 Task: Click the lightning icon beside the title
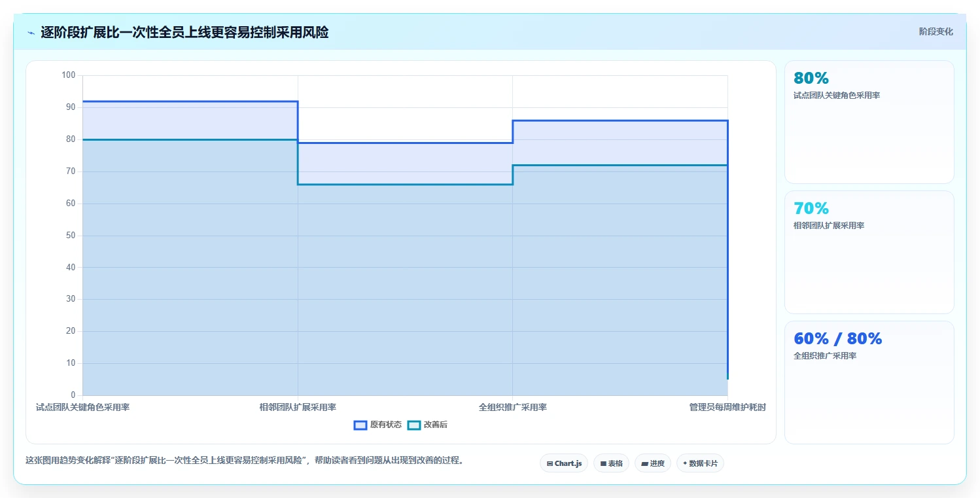click(31, 33)
